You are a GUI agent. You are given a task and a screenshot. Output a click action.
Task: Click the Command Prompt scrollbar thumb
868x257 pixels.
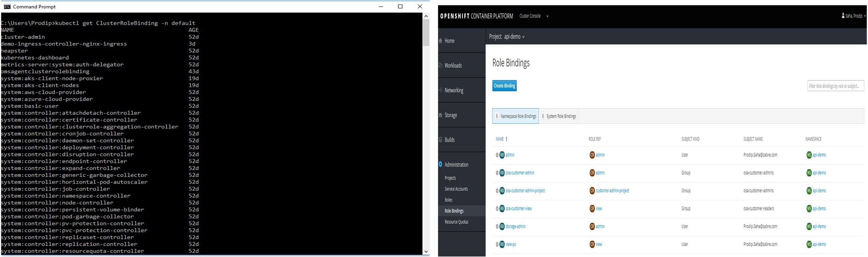426,33
